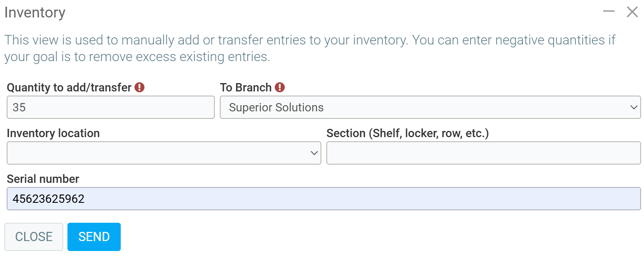Open the empty Inventory location dropdown

tap(158, 153)
